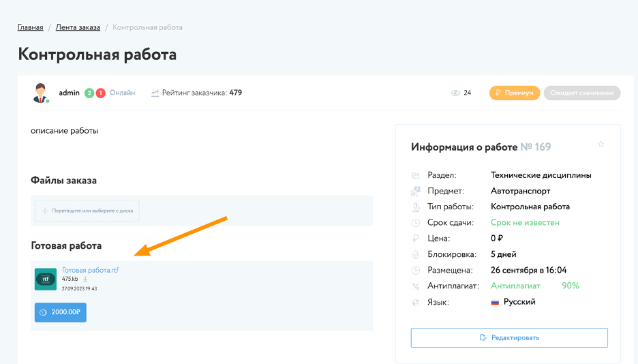Click the admin user avatar
This screenshot has height=364, width=638.
click(42, 93)
